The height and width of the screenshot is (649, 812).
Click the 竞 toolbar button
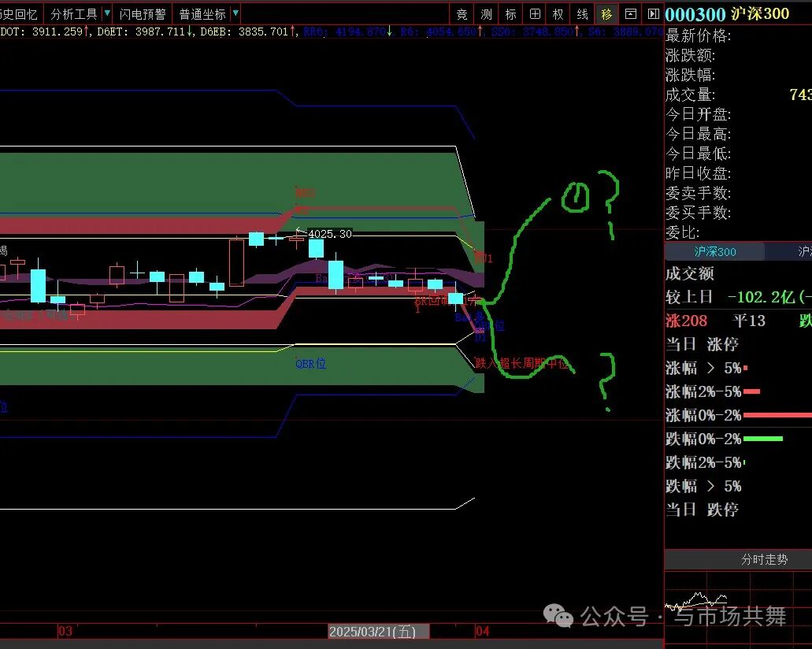(462, 14)
